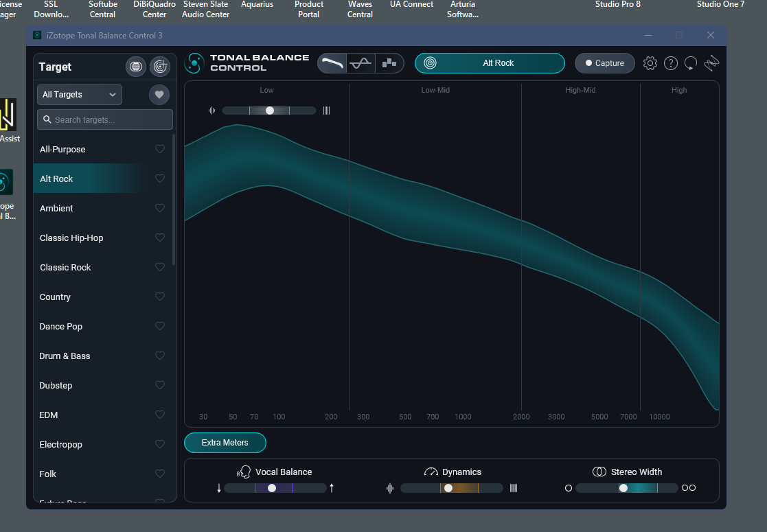Favorite the Ambient target preset
The height and width of the screenshot is (532, 767).
(x=159, y=208)
